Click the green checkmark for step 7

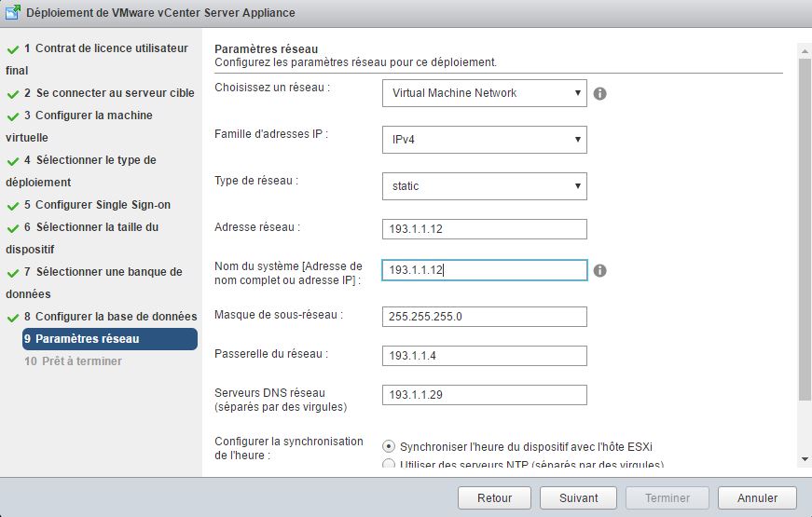point(13,273)
